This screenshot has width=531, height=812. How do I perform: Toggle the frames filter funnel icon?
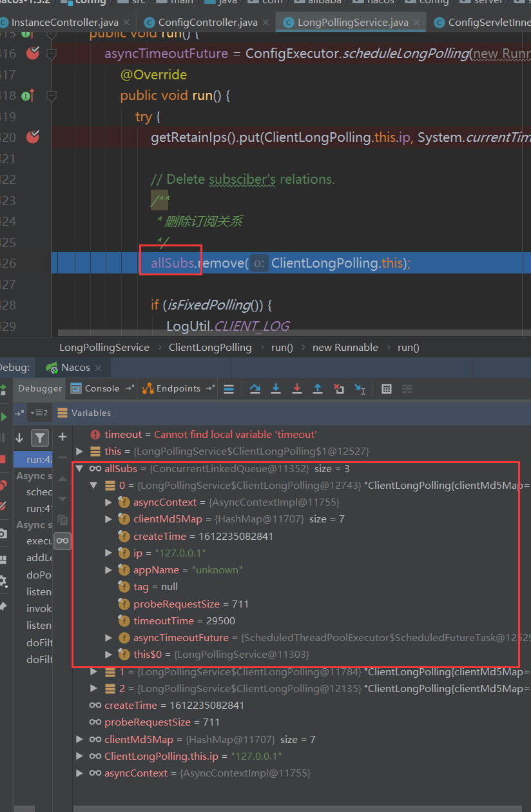click(40, 438)
